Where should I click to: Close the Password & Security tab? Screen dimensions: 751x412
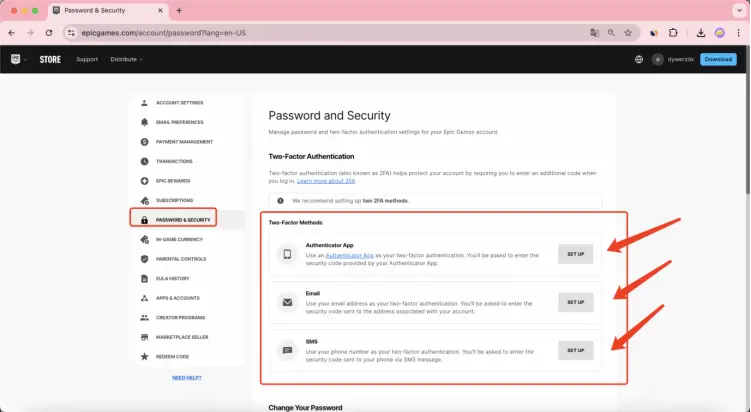(x=160, y=10)
